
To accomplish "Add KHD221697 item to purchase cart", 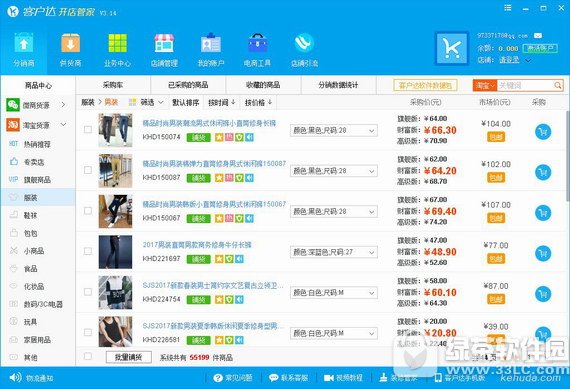I will click(543, 253).
